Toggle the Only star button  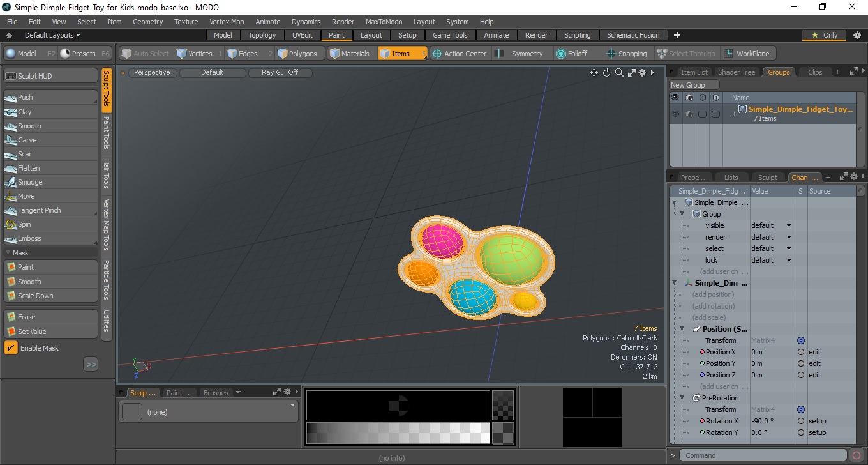[x=825, y=35]
